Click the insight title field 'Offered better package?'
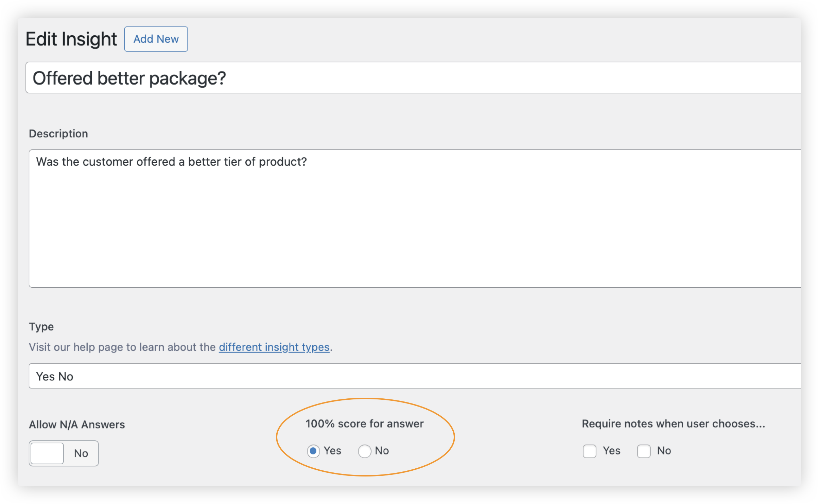The width and height of the screenshot is (819, 504). [x=408, y=78]
